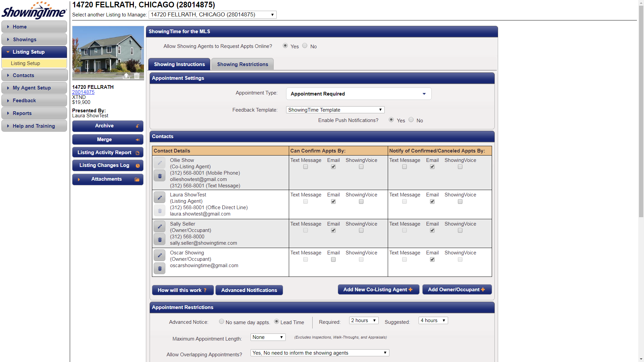Enable Email confirm checkbox for Oscar Showing
This screenshot has width=644, height=362.
pyautogui.click(x=333, y=259)
